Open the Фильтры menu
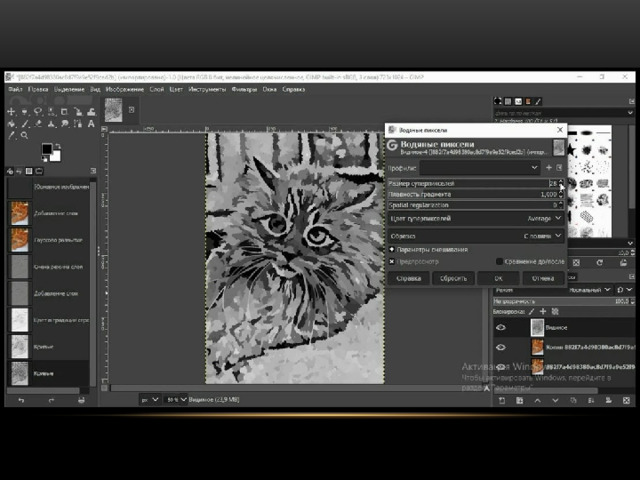Viewport: 640px width, 480px height. 244,89
